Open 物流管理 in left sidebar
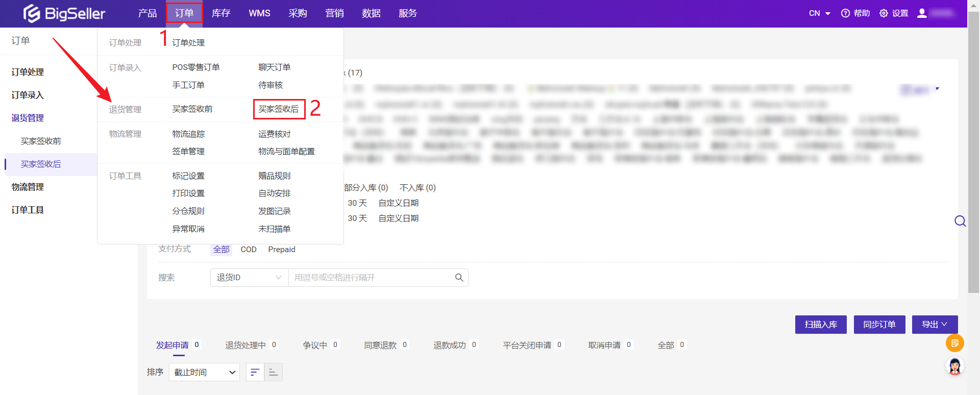 coord(28,187)
